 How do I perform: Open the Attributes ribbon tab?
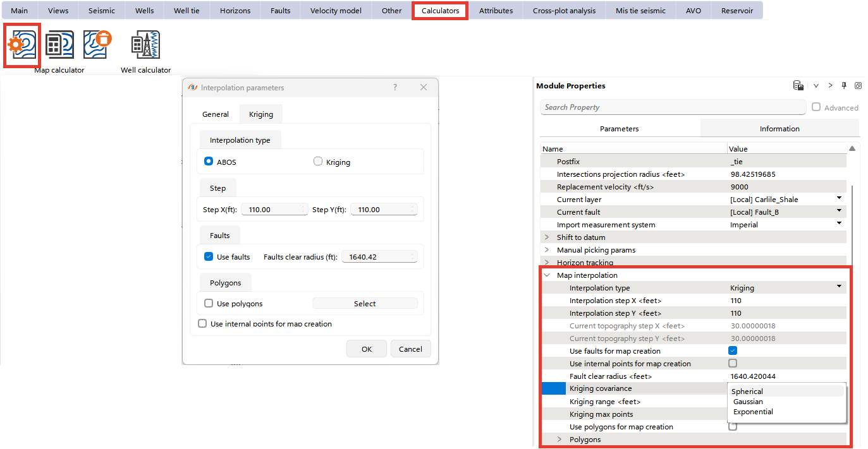pos(496,11)
